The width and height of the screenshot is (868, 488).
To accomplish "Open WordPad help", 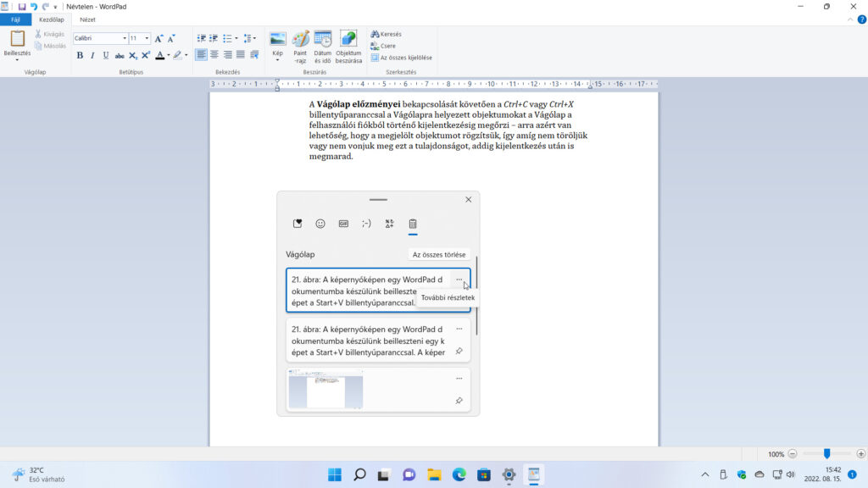I will (862, 19).
